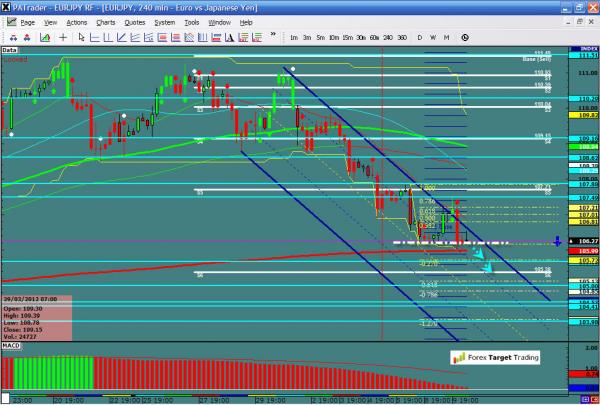This screenshot has width=600, height=405.
Task: Open the Quotes dropdown menu
Action: [135, 21]
